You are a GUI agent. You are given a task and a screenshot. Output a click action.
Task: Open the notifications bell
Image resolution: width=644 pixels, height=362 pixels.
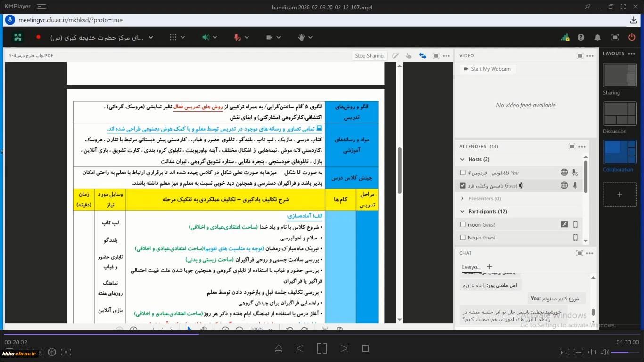(x=597, y=37)
